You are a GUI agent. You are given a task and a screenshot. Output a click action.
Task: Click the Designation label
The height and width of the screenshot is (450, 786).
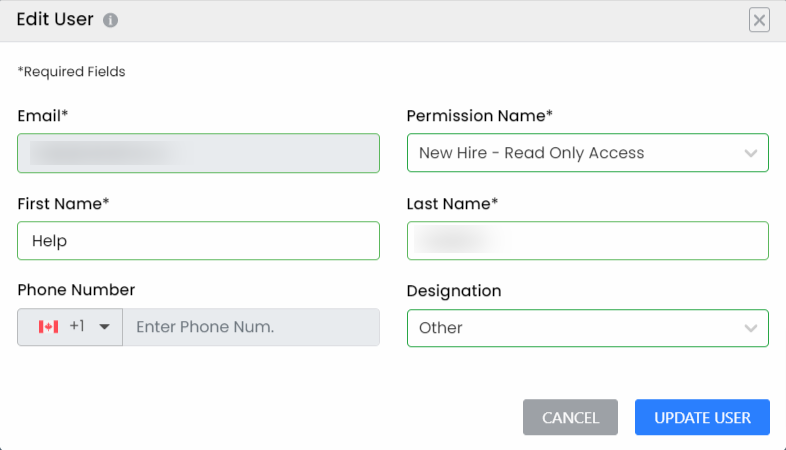point(454,291)
